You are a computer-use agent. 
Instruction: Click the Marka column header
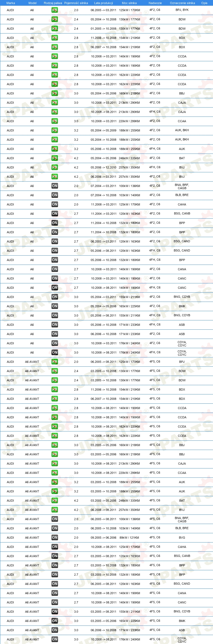click(x=11, y=3)
